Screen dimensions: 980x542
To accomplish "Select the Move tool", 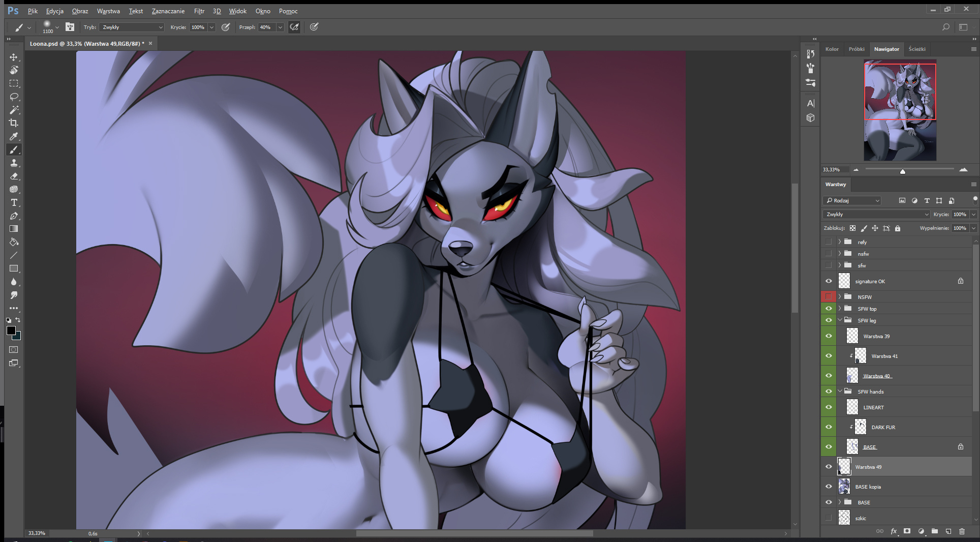I will tap(14, 57).
